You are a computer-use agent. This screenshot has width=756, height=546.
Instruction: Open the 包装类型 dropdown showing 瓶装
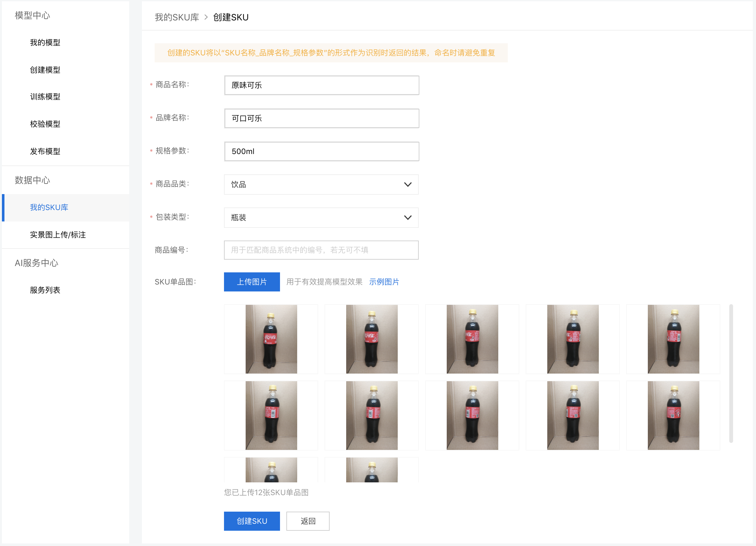pyautogui.click(x=321, y=218)
